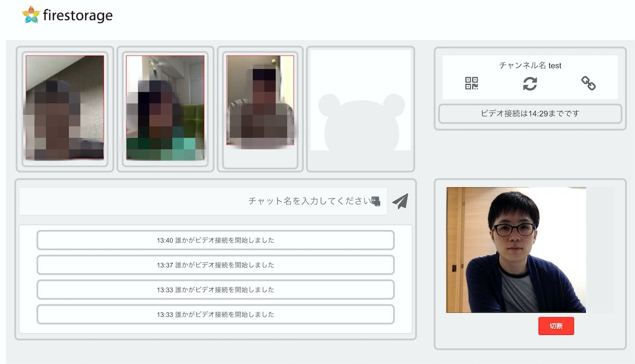Select the 13:40 video connection message
The width and height of the screenshot is (635, 364).
tap(215, 240)
